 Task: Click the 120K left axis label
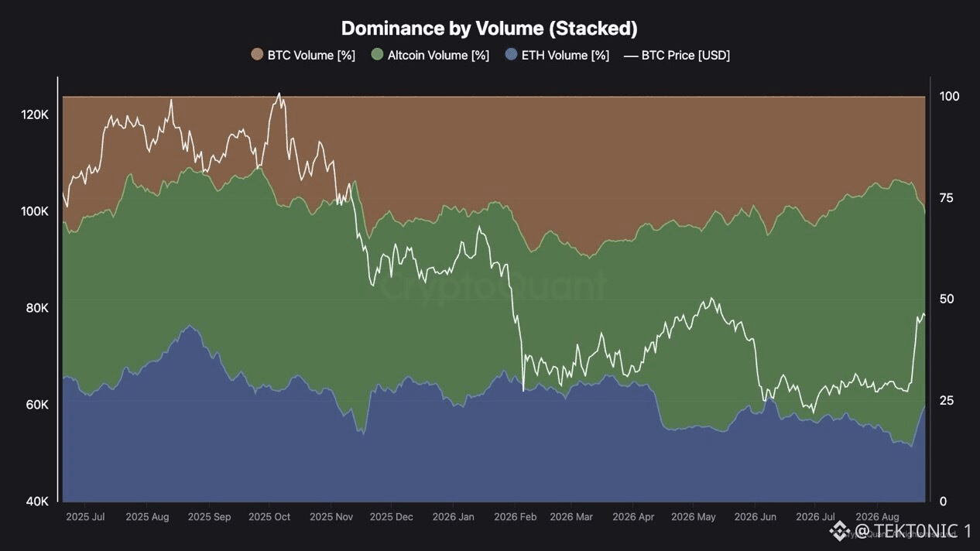(35, 115)
